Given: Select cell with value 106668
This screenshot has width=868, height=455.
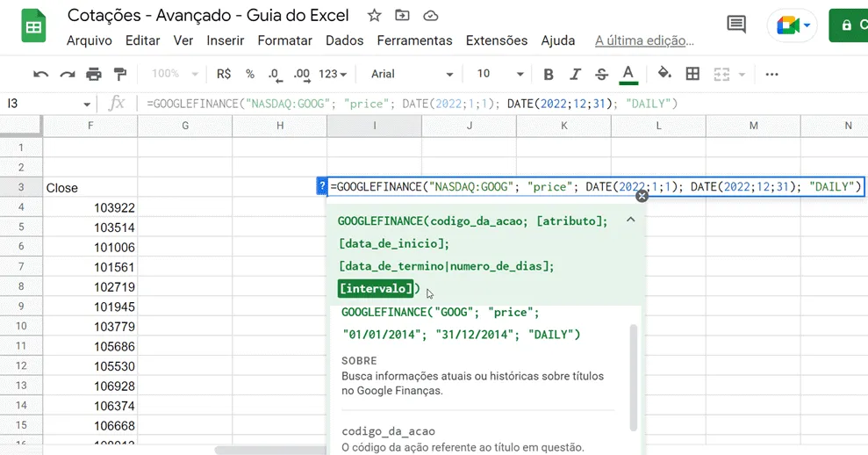Looking at the screenshot, I should (90, 426).
